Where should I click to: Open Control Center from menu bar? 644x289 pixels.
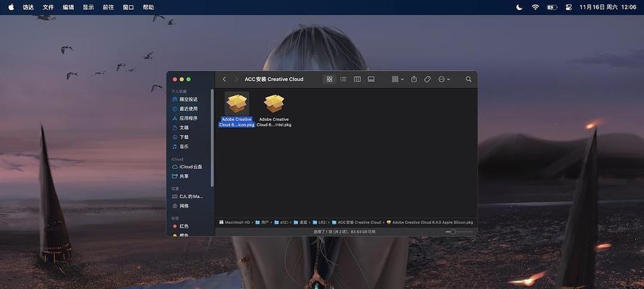coord(569,7)
